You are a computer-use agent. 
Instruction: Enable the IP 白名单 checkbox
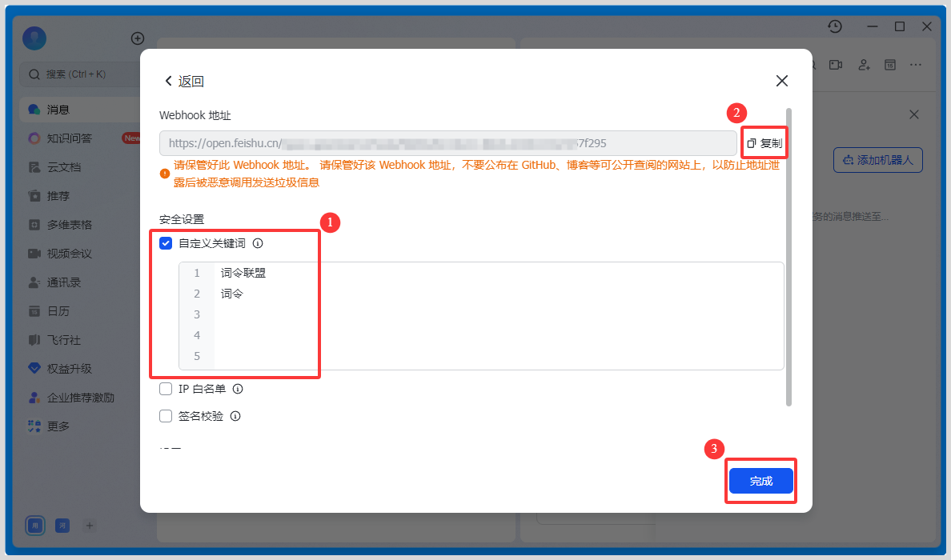166,389
